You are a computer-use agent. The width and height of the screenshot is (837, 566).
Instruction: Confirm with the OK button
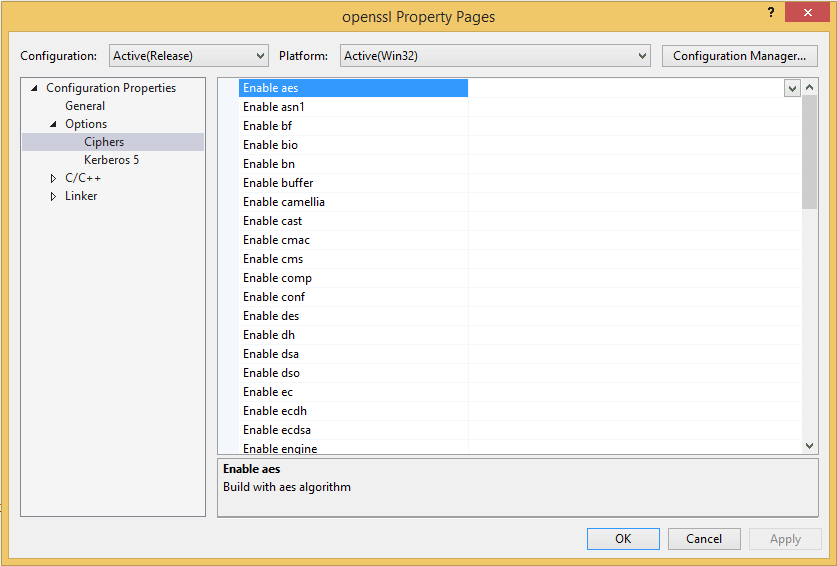click(x=623, y=539)
